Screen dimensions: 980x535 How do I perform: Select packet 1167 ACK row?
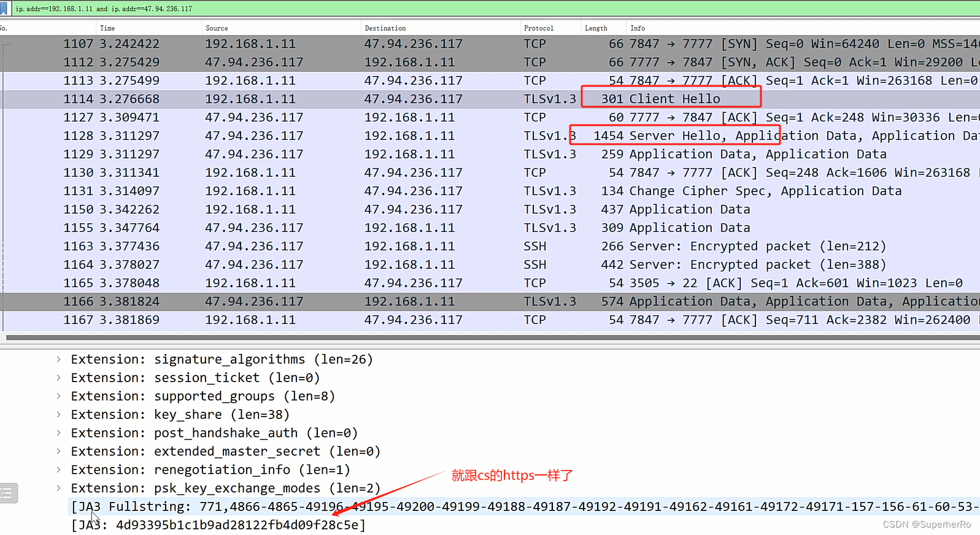490,320
